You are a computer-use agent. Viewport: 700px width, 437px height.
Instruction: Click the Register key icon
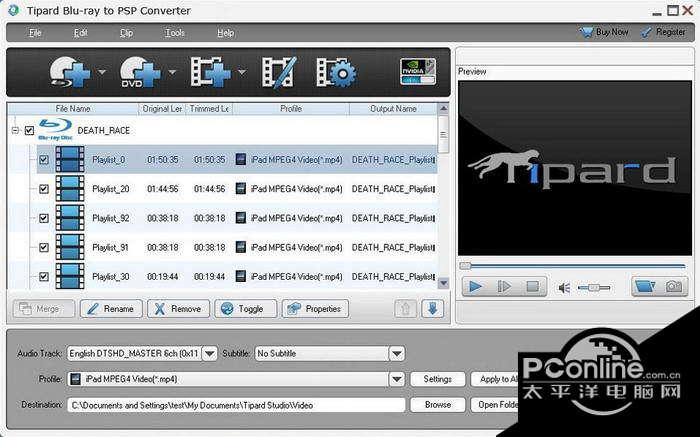646,32
